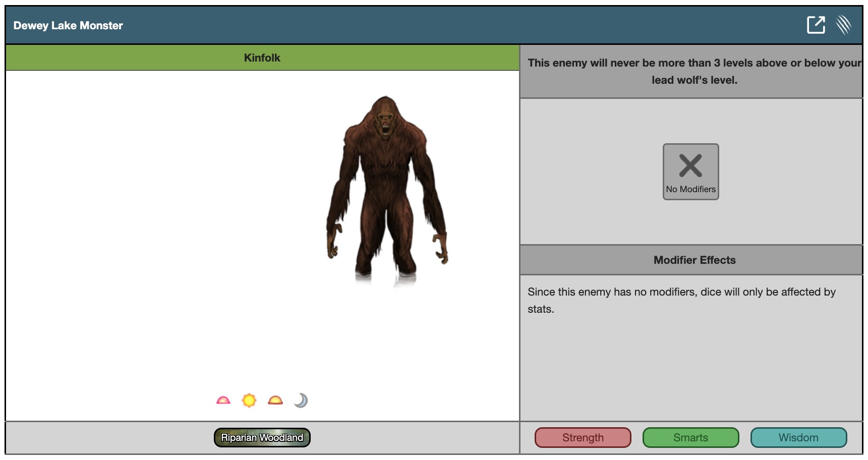Screen dimensions: 868x460
Task: Open the enemy page in new window
Action: click(x=816, y=25)
